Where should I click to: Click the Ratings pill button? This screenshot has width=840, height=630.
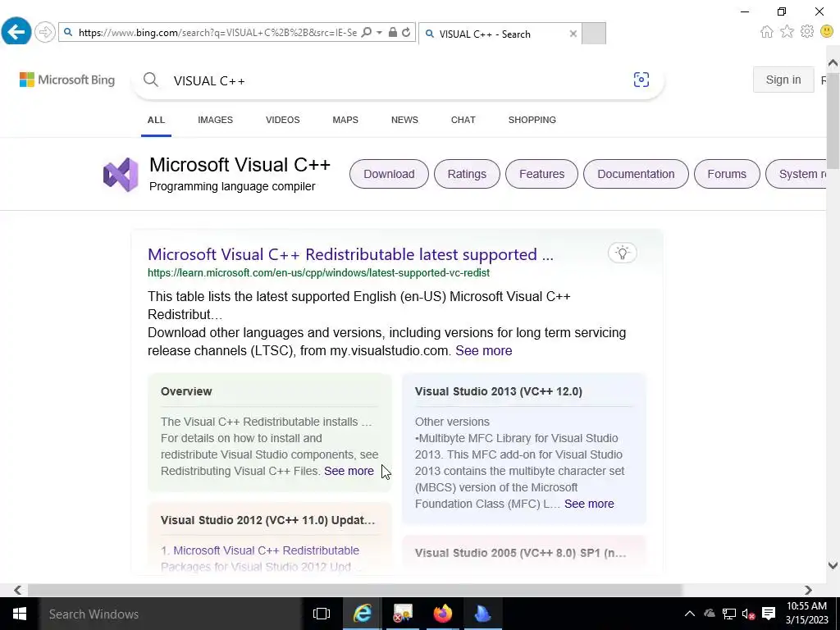tap(467, 174)
